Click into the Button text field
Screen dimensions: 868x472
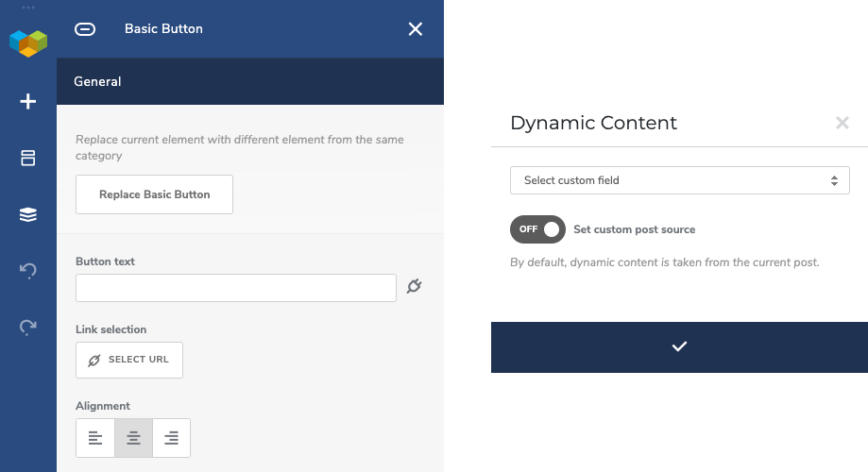(x=236, y=288)
